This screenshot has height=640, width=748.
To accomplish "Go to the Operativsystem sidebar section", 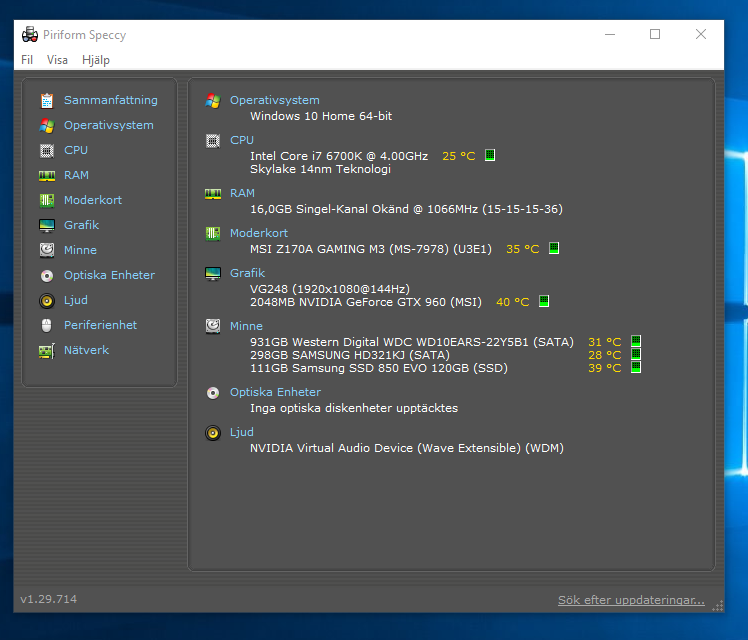I will point(109,125).
